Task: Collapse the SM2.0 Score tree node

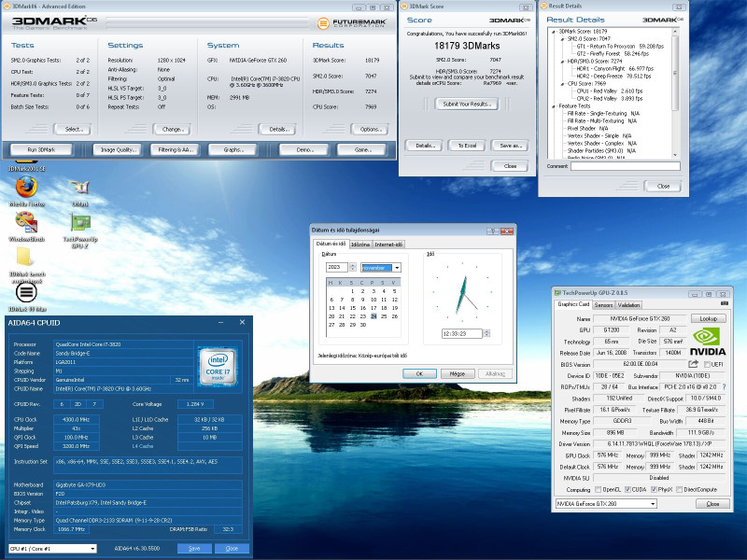Action: pos(562,39)
